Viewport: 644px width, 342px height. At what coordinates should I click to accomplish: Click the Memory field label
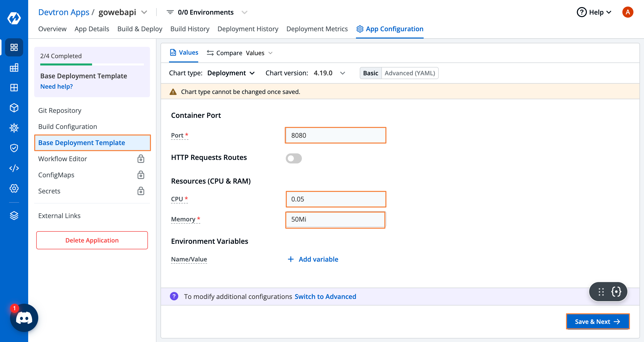(185, 219)
